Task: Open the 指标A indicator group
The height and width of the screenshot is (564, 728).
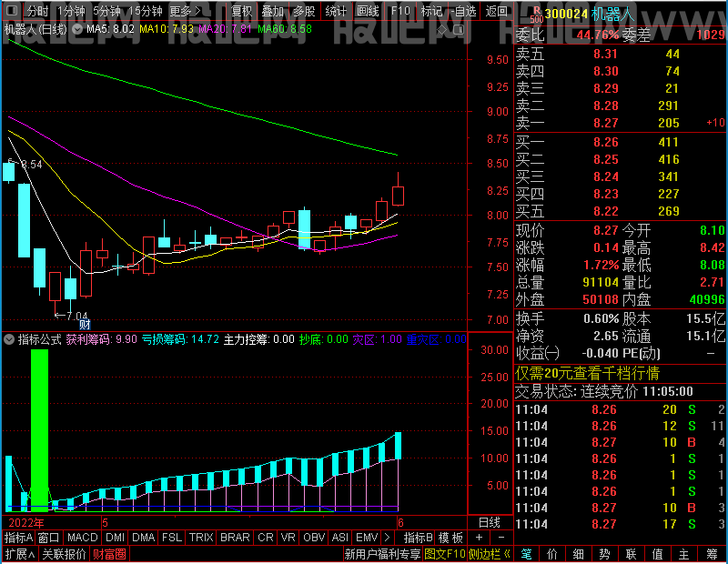Action: coord(18,538)
